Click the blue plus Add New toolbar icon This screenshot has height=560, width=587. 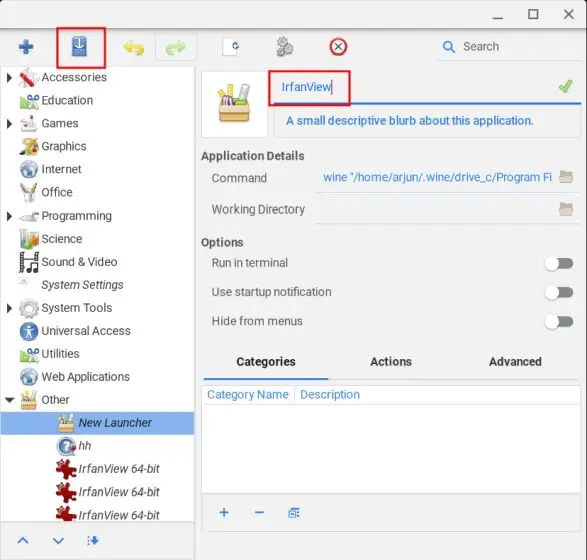coord(26,47)
